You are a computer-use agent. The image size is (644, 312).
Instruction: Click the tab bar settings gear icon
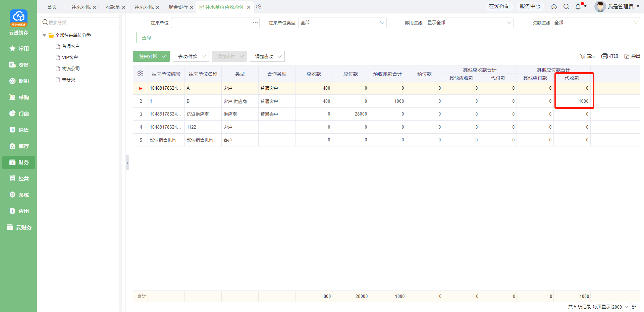tap(259, 7)
